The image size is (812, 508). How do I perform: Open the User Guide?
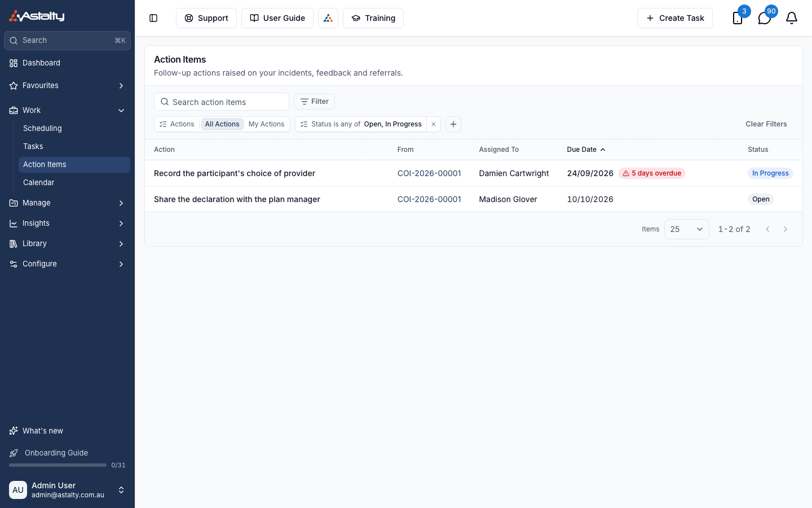[277, 18]
